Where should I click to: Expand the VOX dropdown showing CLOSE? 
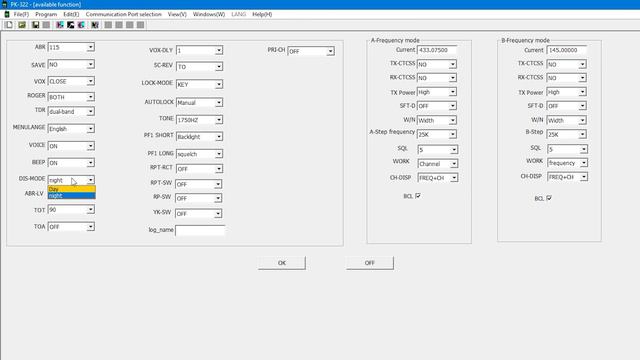tap(90, 81)
